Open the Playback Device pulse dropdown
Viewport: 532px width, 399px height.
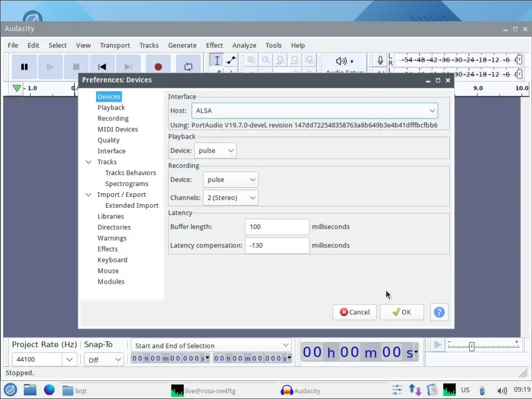pyautogui.click(x=215, y=151)
